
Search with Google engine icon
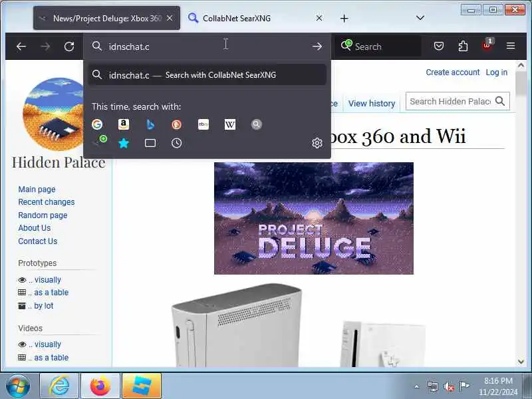pyautogui.click(x=97, y=124)
